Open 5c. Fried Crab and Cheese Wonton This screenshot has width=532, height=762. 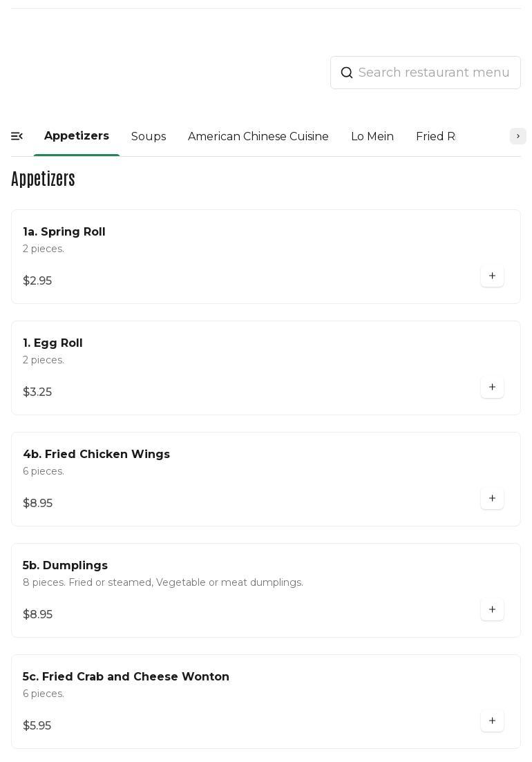[x=126, y=677]
